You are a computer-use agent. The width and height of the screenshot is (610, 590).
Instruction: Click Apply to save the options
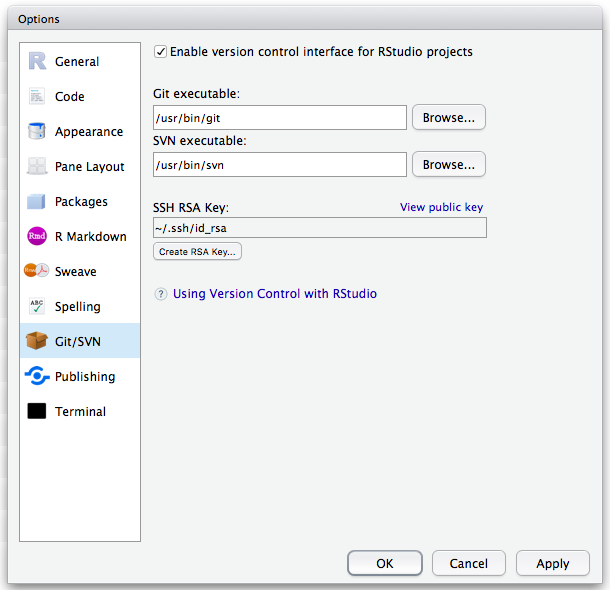pyautogui.click(x=552, y=563)
